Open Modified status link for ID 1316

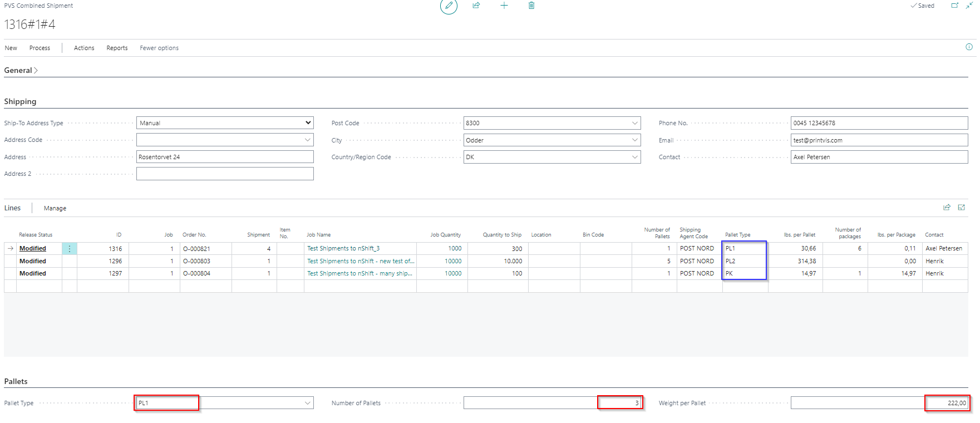(x=33, y=249)
